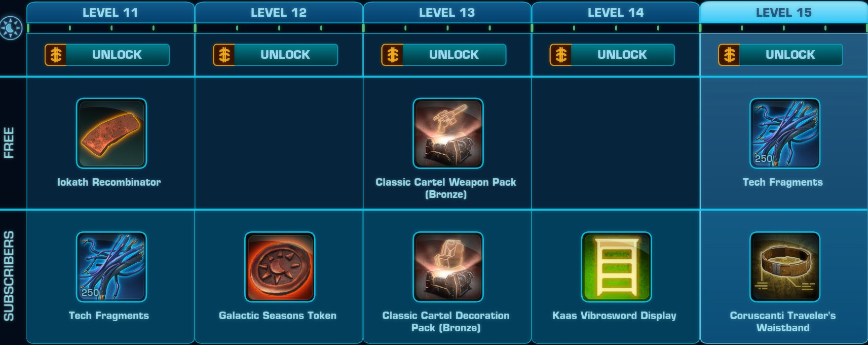Click the Galactic Seasons emblem icon

pyautogui.click(x=11, y=28)
